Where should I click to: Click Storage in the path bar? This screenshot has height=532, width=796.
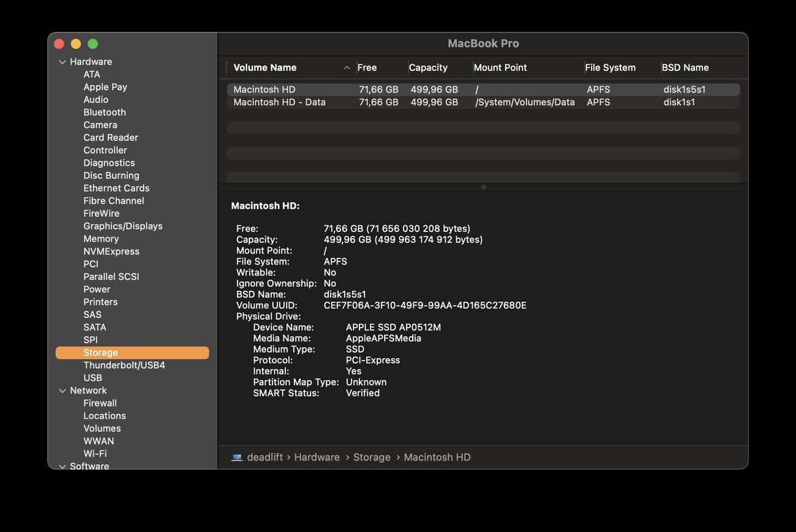pos(372,457)
